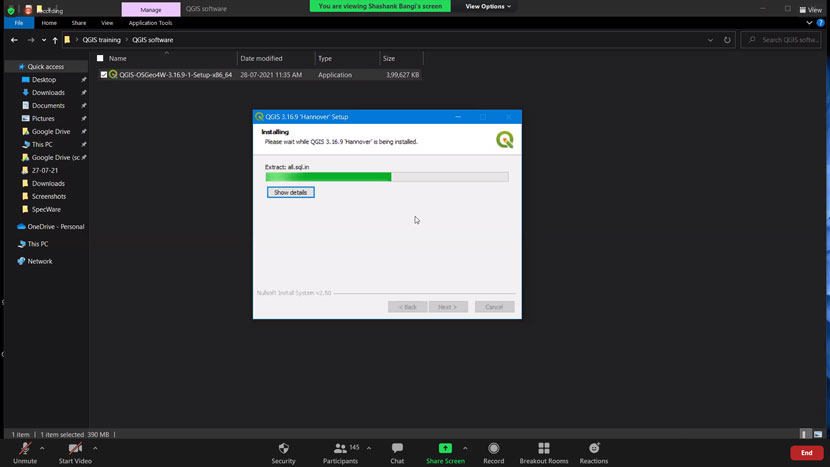The width and height of the screenshot is (830, 467).
Task: Expand video options arrow beside Start Video
Action: tap(95, 448)
